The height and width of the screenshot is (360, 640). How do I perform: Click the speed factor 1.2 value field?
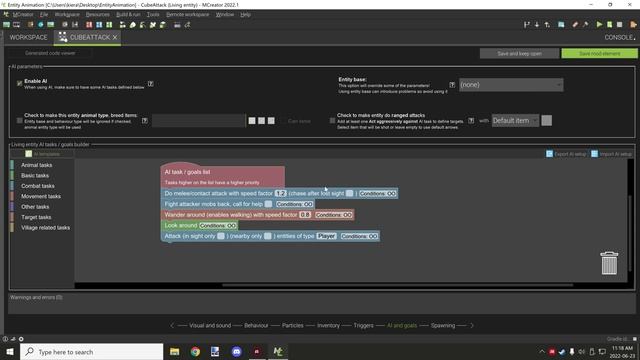click(280, 193)
